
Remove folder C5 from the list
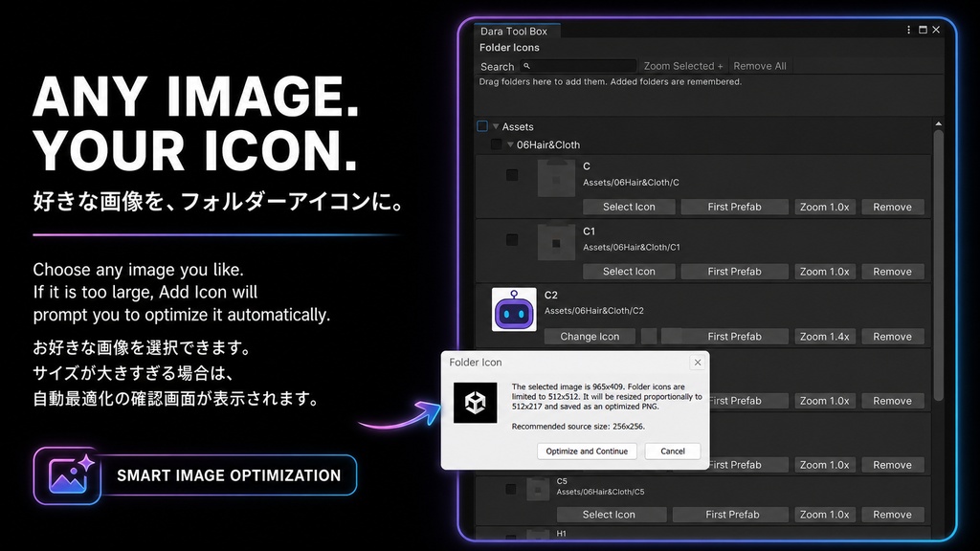click(x=892, y=515)
